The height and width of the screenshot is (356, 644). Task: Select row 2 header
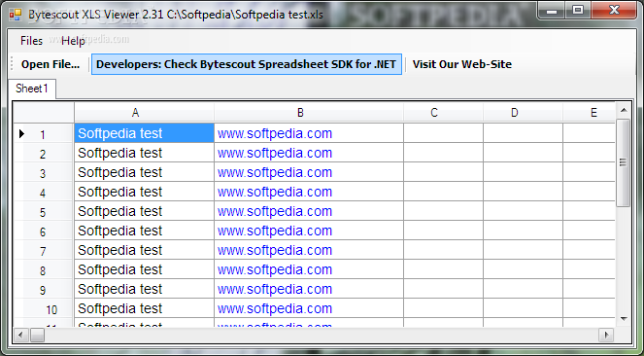pos(44,153)
